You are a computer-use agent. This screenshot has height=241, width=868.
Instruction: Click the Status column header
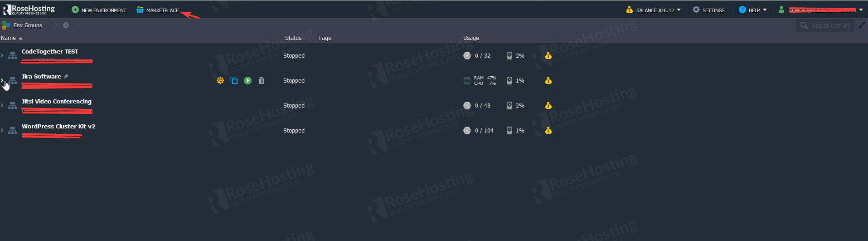tap(293, 38)
